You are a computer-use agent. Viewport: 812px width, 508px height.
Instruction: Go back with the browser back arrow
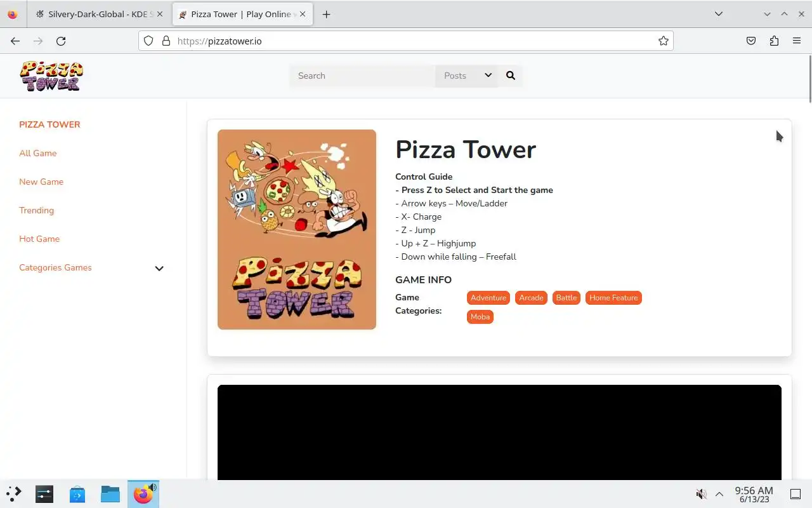coord(15,41)
